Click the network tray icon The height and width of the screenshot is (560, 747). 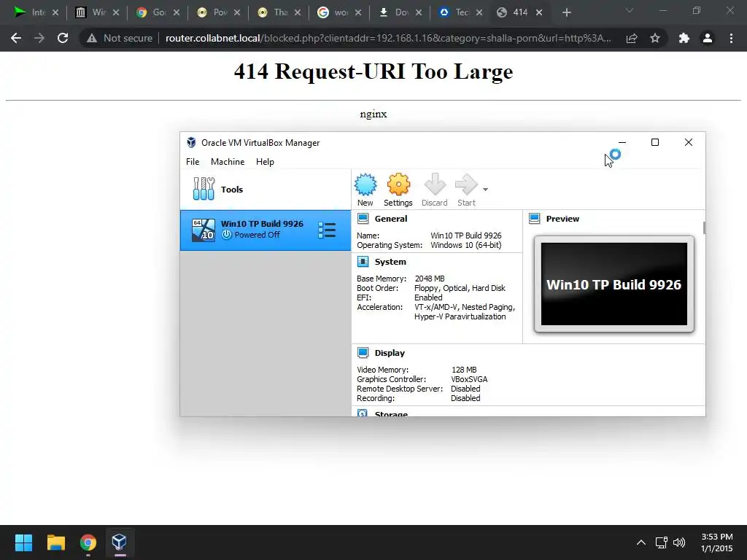click(661, 542)
